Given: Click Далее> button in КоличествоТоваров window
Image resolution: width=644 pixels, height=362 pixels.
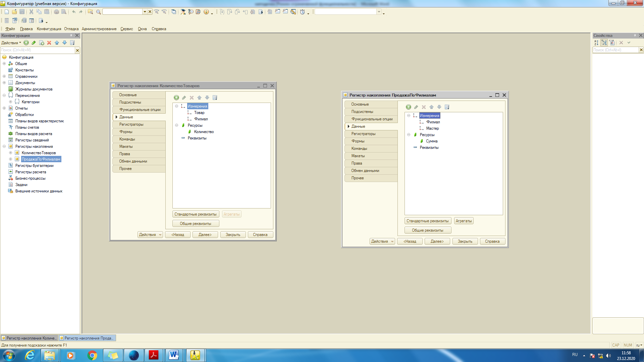Looking at the screenshot, I should coord(205,235).
